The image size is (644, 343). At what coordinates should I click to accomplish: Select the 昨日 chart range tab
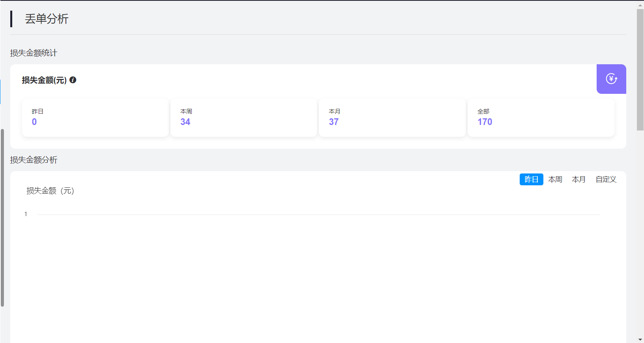point(531,179)
